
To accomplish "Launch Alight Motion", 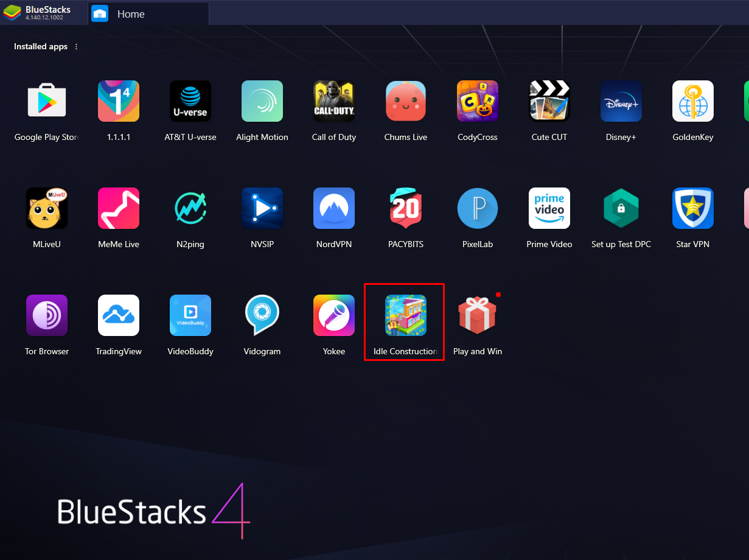I will click(262, 101).
